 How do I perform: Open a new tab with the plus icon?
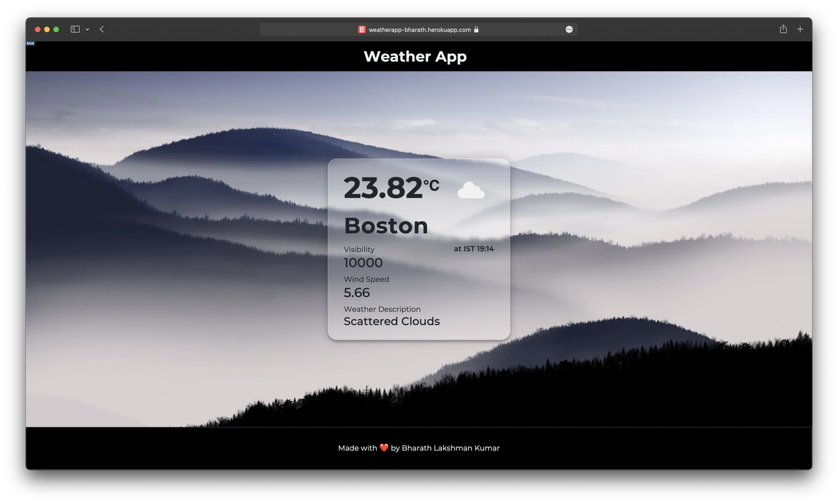pos(800,29)
